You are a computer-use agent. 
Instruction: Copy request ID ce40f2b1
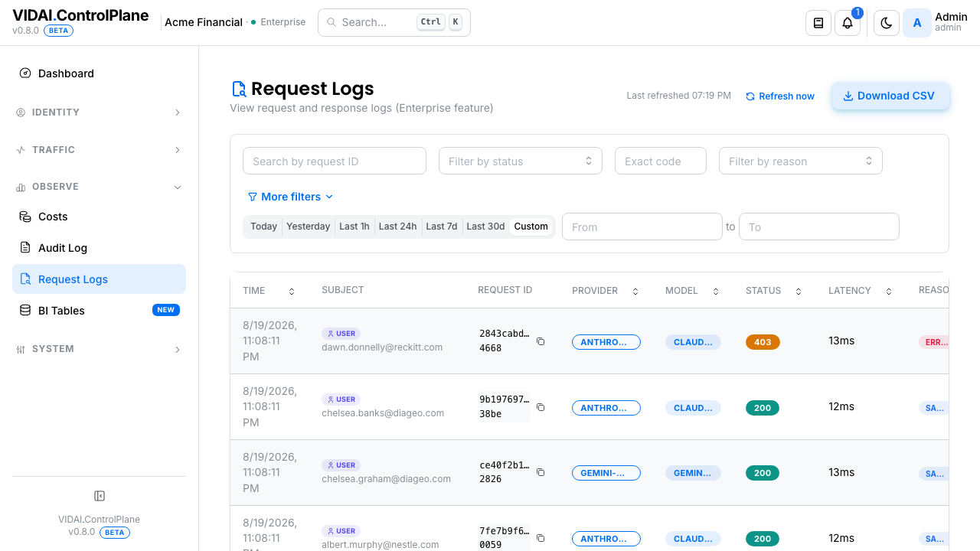point(541,473)
